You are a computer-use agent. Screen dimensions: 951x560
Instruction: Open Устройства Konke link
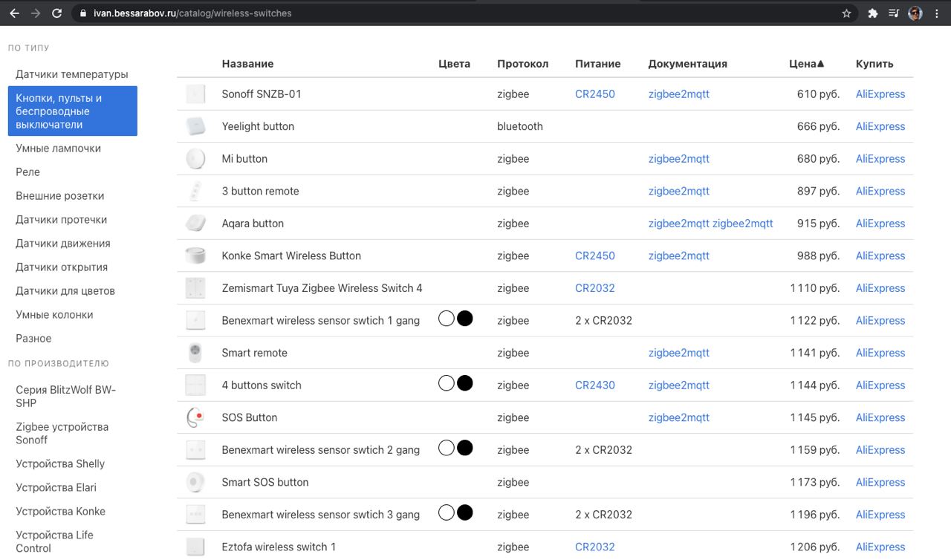pyautogui.click(x=60, y=512)
